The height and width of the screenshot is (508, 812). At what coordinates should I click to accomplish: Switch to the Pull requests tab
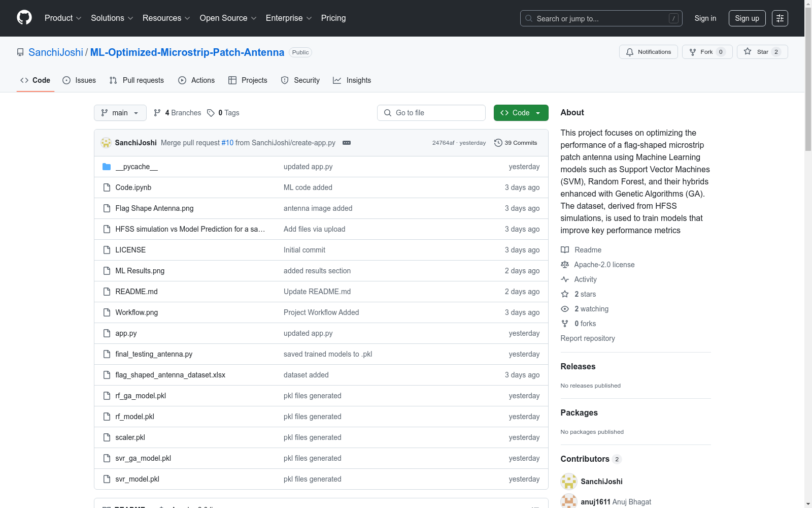pos(137,80)
